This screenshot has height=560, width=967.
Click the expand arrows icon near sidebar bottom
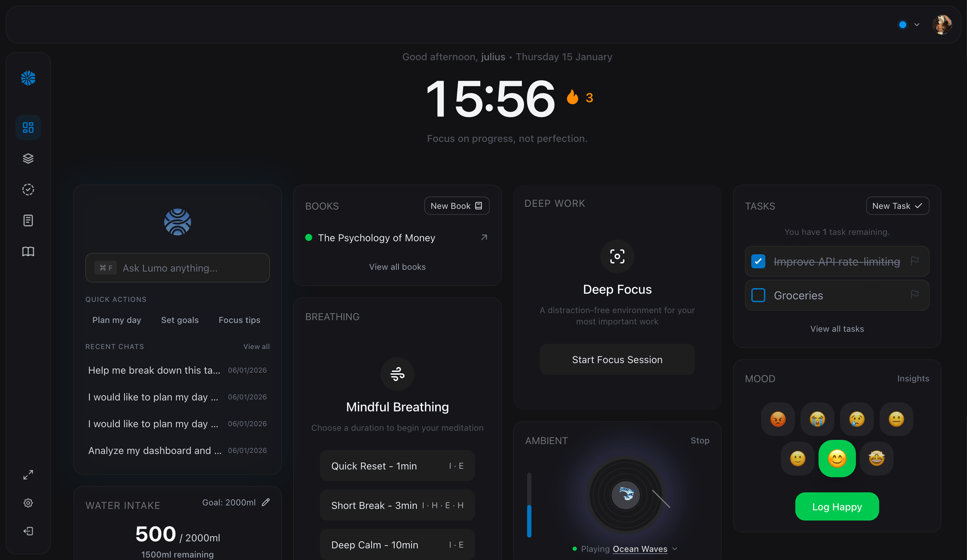pyautogui.click(x=28, y=475)
